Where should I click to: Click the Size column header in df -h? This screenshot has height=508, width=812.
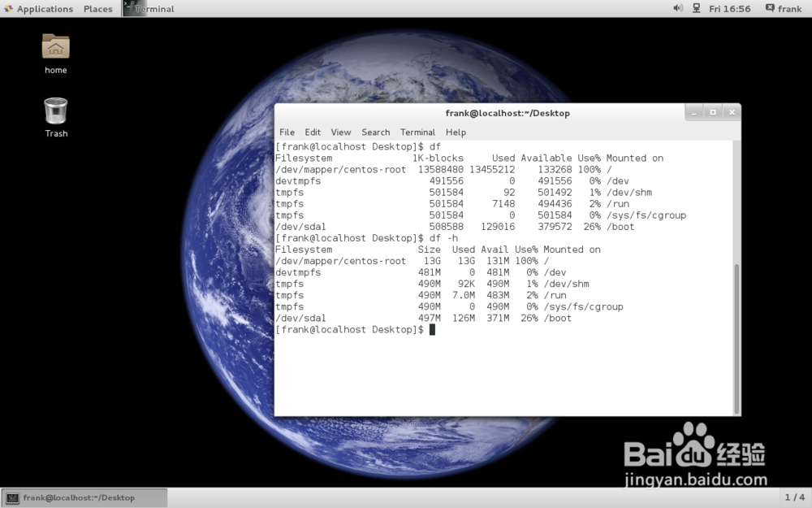tap(430, 250)
